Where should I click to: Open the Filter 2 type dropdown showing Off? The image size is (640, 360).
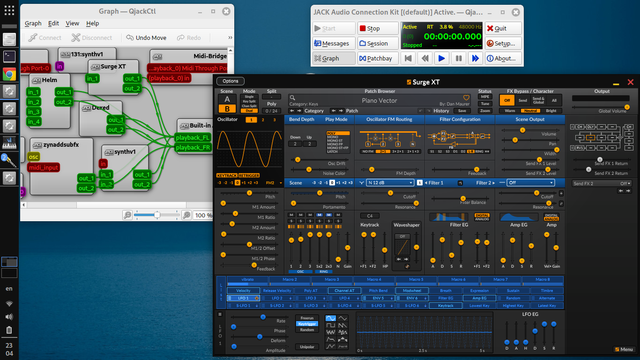coord(530,183)
